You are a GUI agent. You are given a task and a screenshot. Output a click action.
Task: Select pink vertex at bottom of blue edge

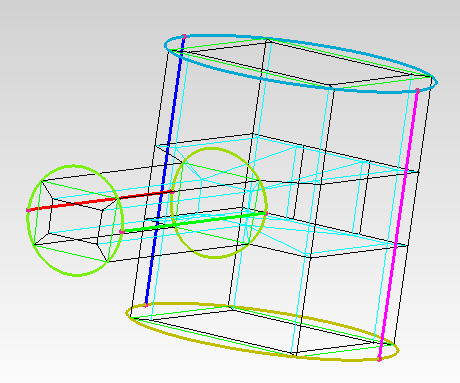coord(146,305)
